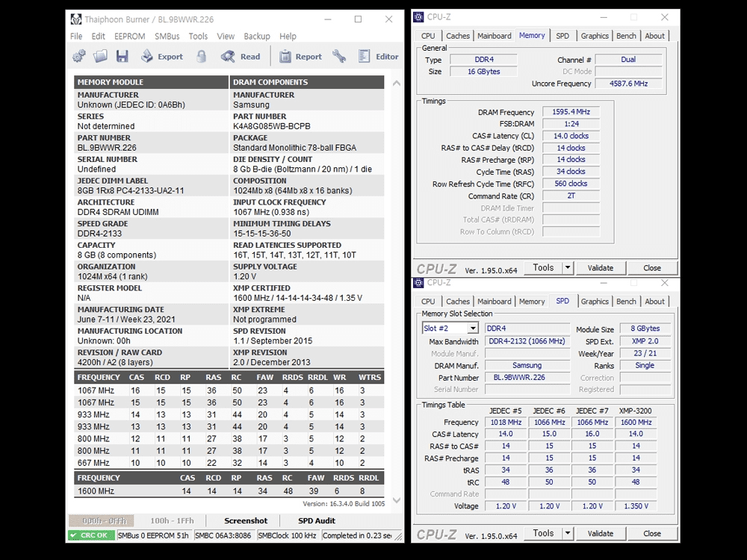Switch to Graphics tab in upper CPU-Z window

click(x=594, y=36)
